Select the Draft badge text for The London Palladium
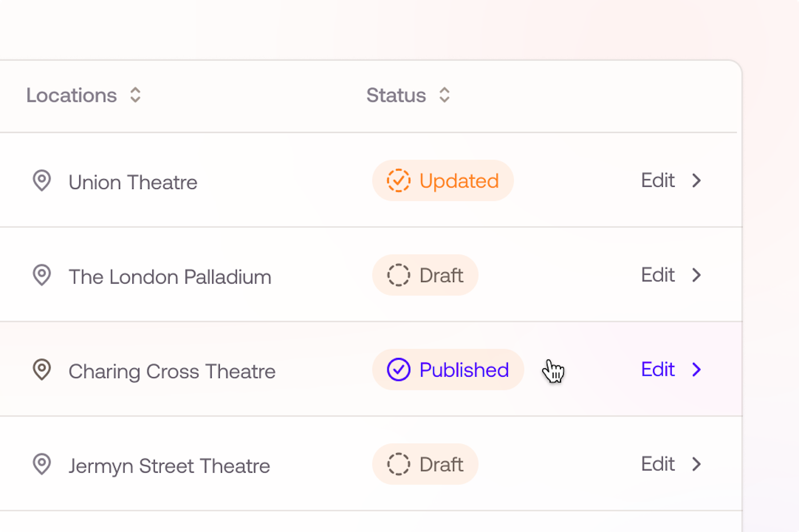The image size is (799, 532). (441, 276)
